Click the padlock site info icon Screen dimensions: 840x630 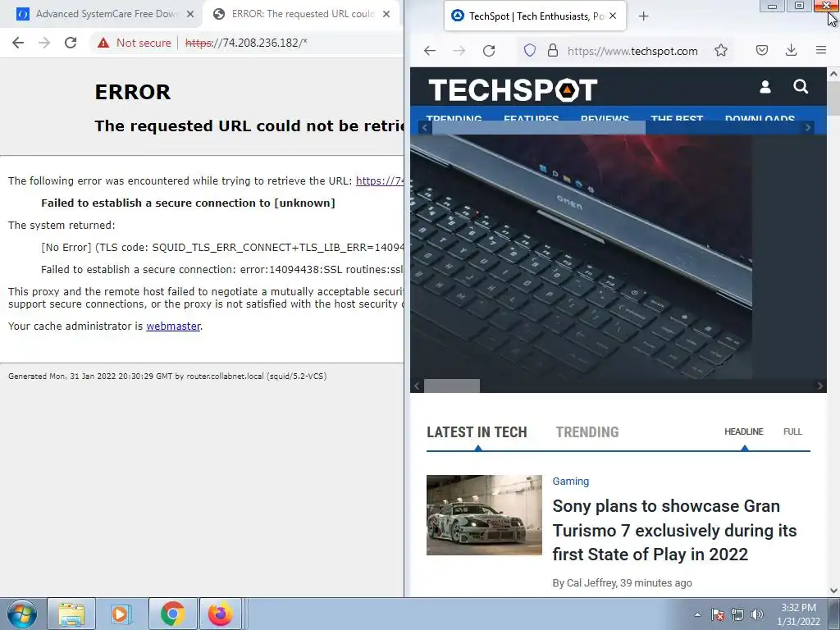click(x=553, y=51)
